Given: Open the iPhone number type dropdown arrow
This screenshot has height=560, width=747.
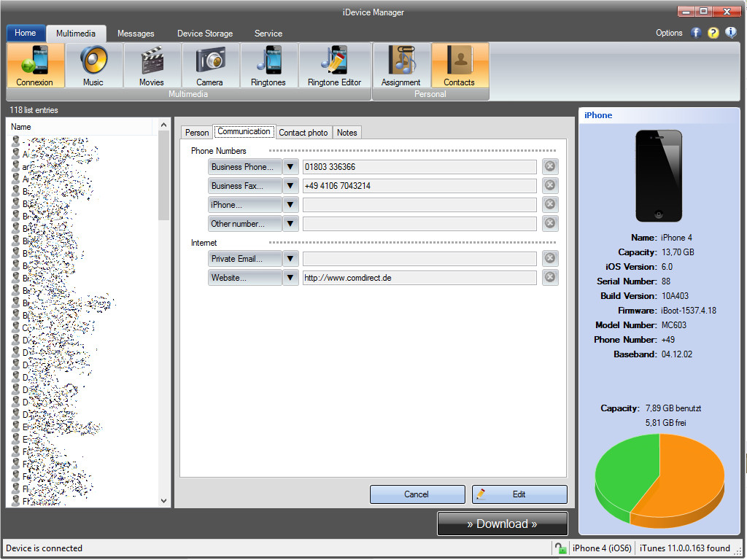Looking at the screenshot, I should [290, 205].
